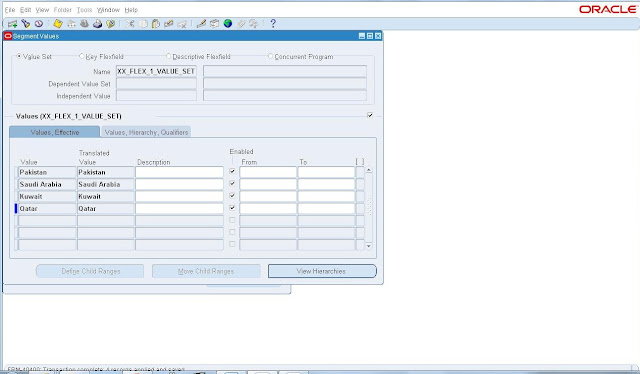Viewport: 640px width, 374px height.
Task: Click the Cut scissors icon
Action: [x=130, y=24]
